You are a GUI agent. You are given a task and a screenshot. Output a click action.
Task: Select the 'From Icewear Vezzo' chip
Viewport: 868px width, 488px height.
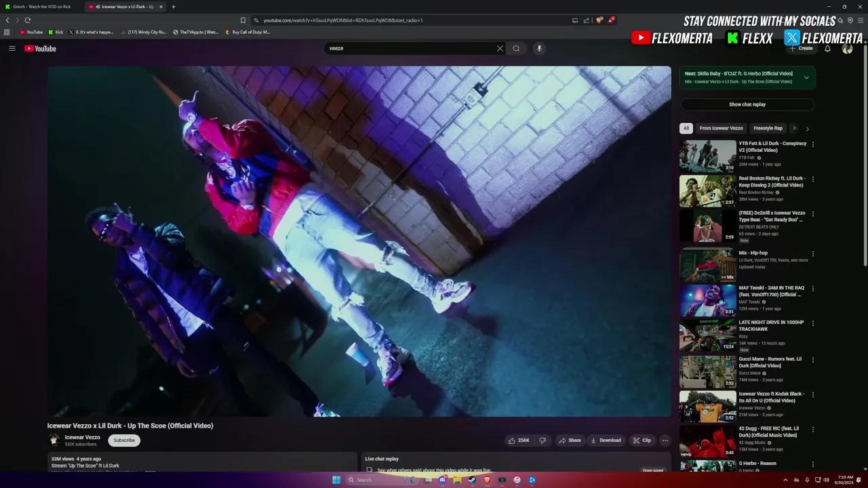pos(721,128)
